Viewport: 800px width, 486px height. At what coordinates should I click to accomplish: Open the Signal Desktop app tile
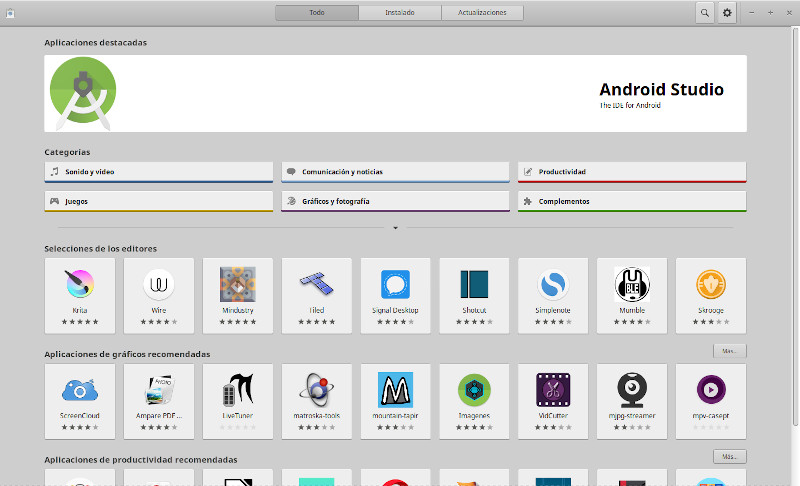pos(395,296)
